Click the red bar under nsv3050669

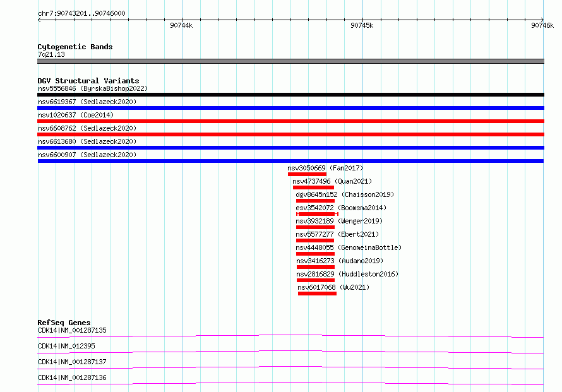[307, 174]
